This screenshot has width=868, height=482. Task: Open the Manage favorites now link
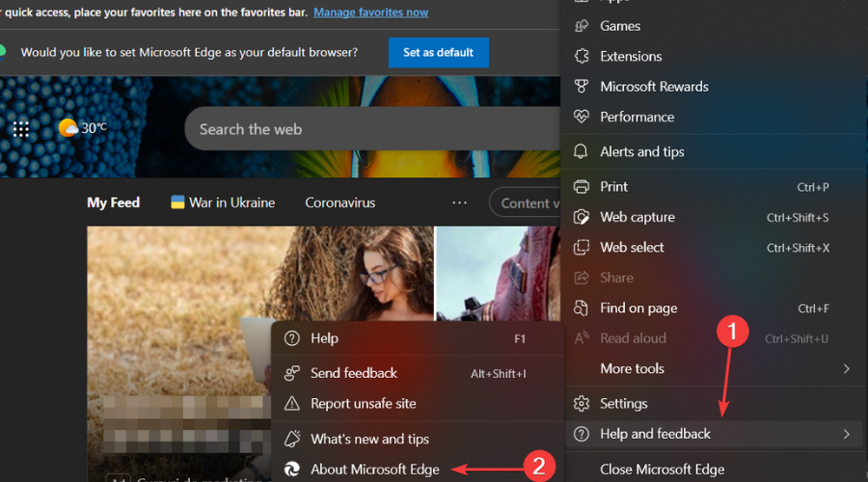(371, 13)
